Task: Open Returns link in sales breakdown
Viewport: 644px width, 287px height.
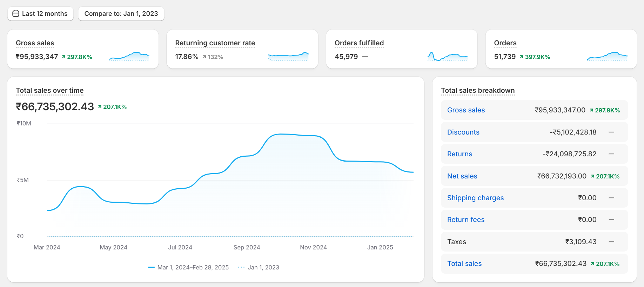Action: click(459, 154)
